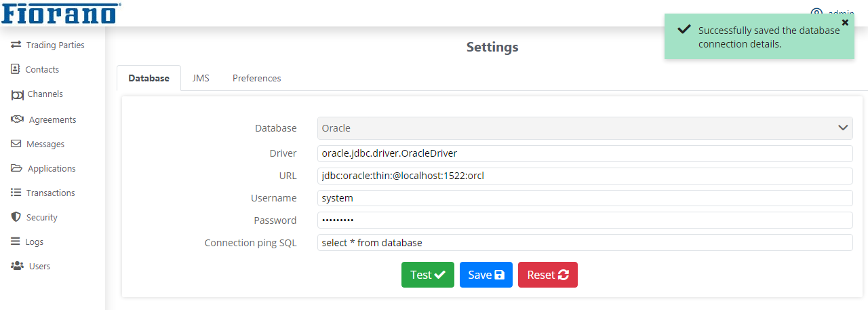The image size is (868, 310).
Task: Click the green Test button
Action: tap(428, 275)
